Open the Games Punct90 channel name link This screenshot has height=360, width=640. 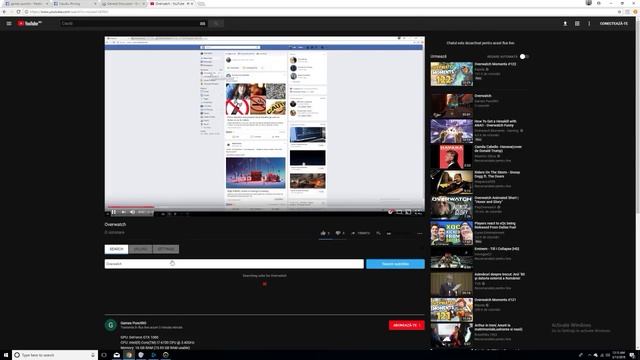point(133,323)
